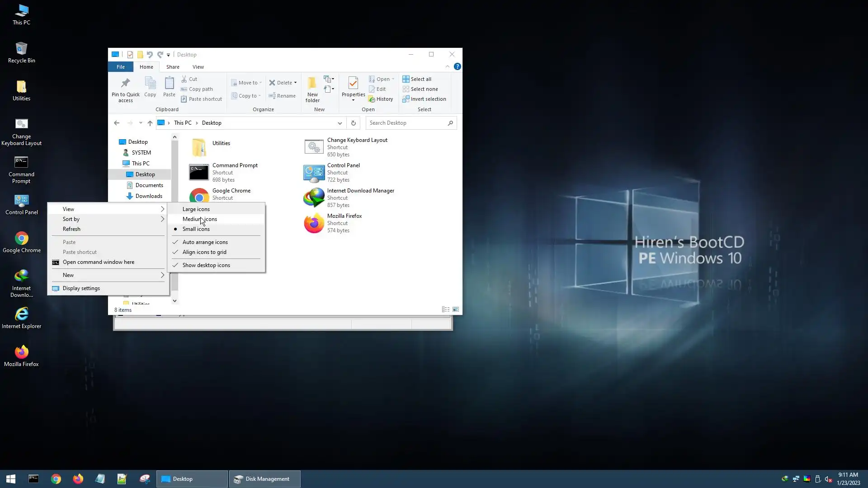Open the Recycle Bin desktop icon

pos(21,49)
